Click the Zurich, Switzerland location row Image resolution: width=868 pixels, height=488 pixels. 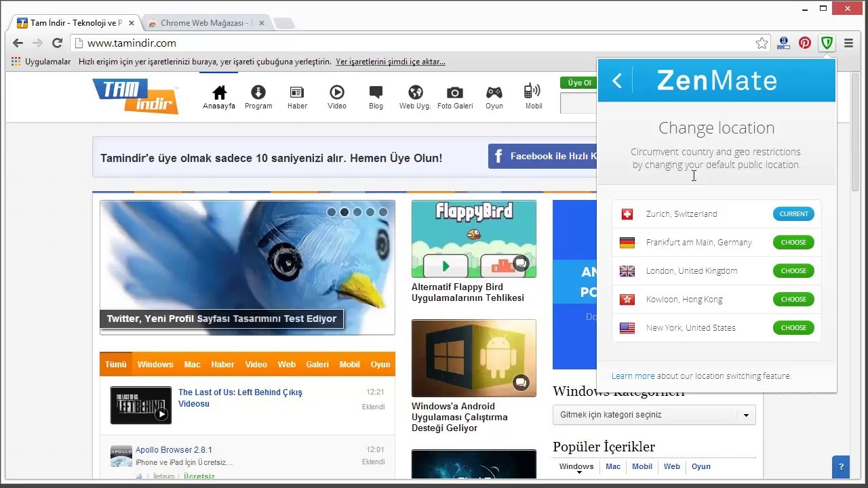tap(716, 214)
